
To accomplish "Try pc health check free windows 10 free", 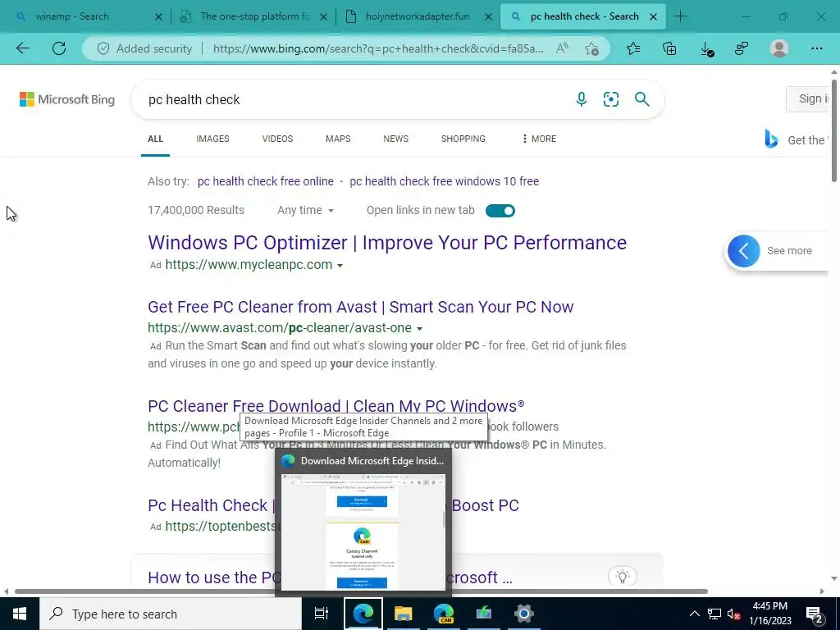I will (x=444, y=181).
